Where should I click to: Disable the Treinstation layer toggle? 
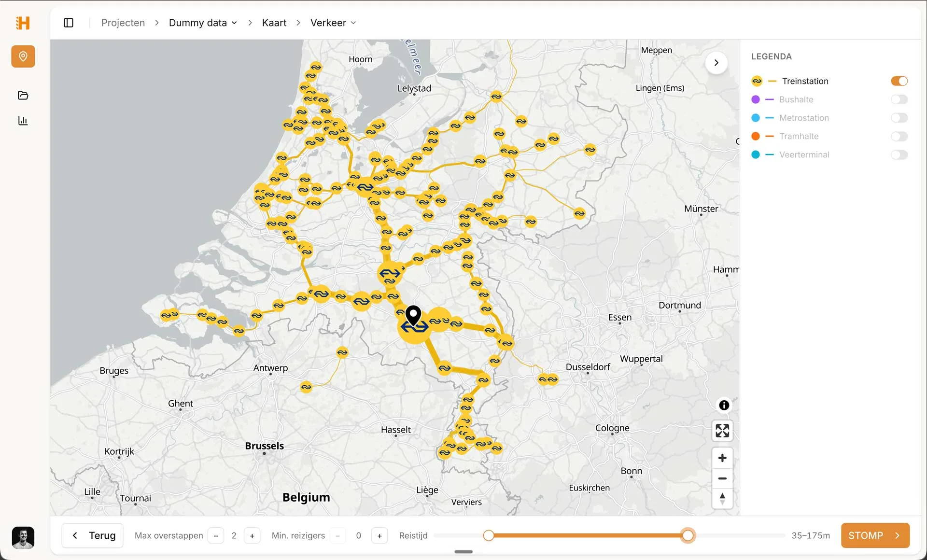[x=899, y=81]
